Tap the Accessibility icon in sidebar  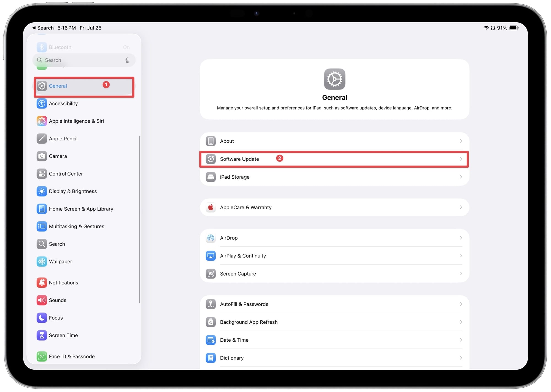42,104
